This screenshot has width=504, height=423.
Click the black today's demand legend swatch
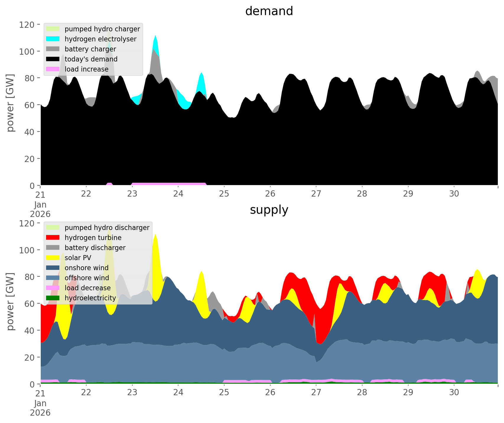(x=53, y=59)
